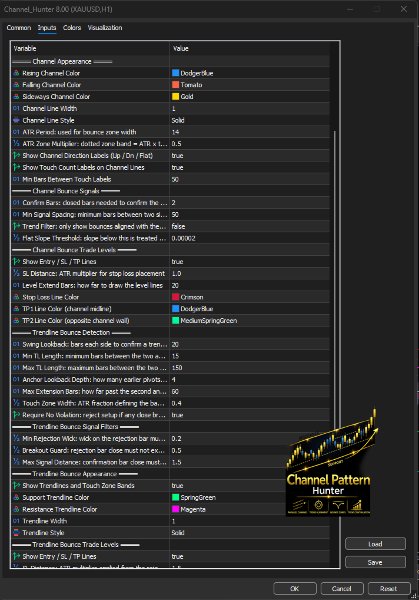This screenshot has width=419, height=600.
Task: Click the Load button
Action: pyautogui.click(x=375, y=544)
